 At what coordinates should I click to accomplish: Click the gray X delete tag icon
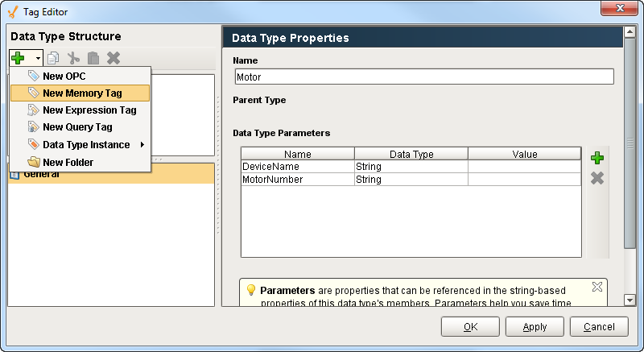pyautogui.click(x=114, y=58)
